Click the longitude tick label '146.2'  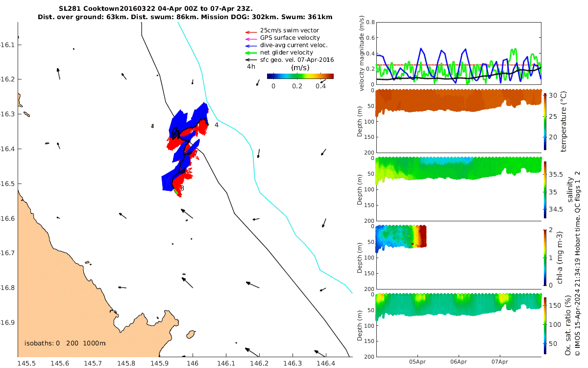tap(259, 363)
